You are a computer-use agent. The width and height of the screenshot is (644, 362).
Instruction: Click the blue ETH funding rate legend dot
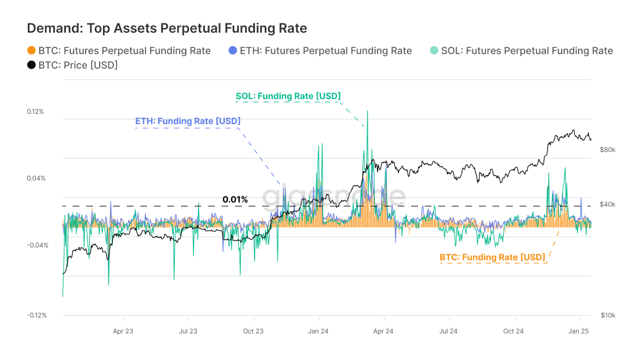pos(232,51)
